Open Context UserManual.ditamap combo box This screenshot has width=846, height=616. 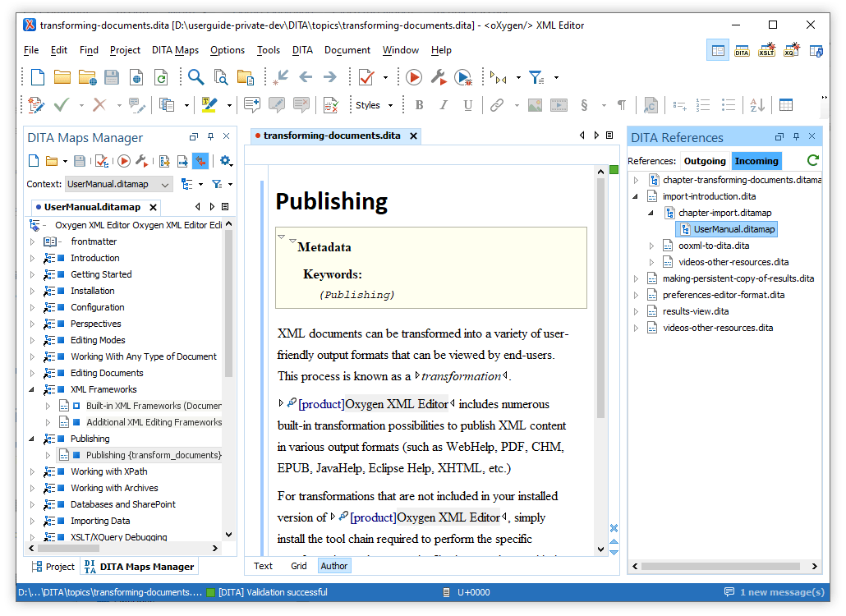pos(119,185)
